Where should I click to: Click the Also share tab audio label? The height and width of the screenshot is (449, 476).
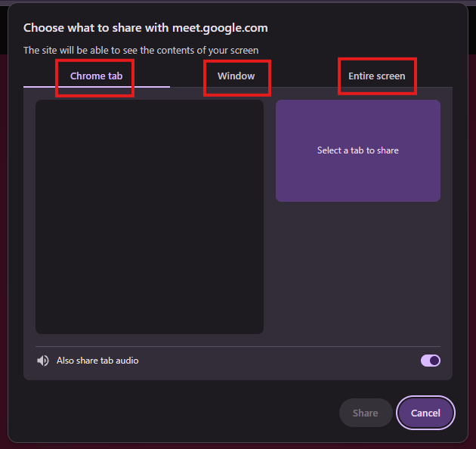click(x=97, y=361)
